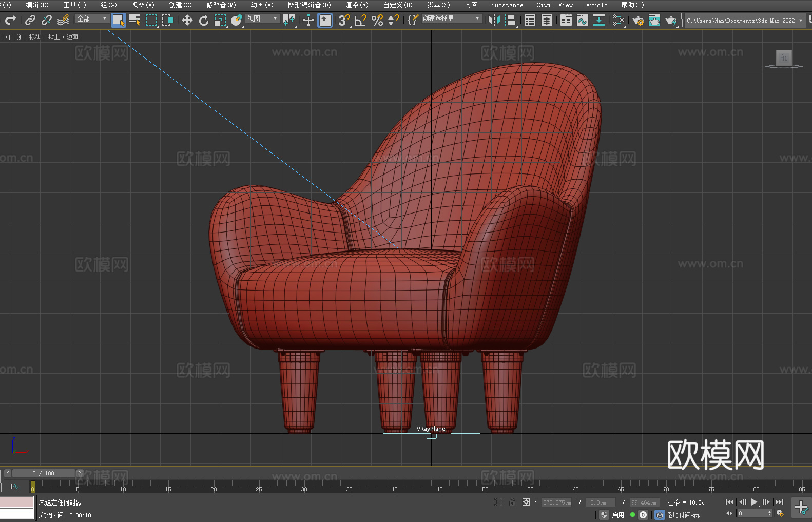Click time slider previous frame arrow
The width and height of the screenshot is (812, 522).
click(x=7, y=473)
